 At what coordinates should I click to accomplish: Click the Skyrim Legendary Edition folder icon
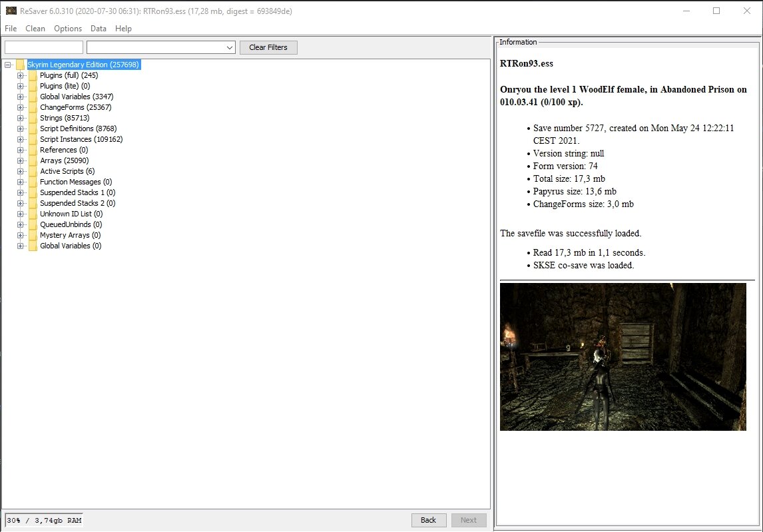pos(20,65)
